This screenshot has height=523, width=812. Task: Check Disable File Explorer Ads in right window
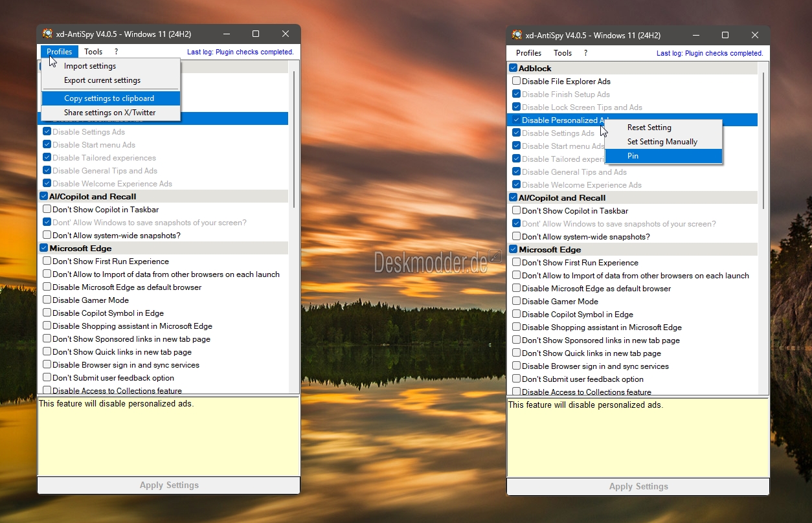516,82
